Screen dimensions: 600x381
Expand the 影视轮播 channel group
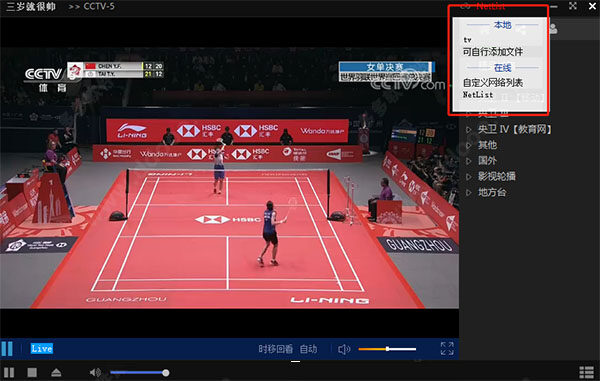tap(496, 176)
